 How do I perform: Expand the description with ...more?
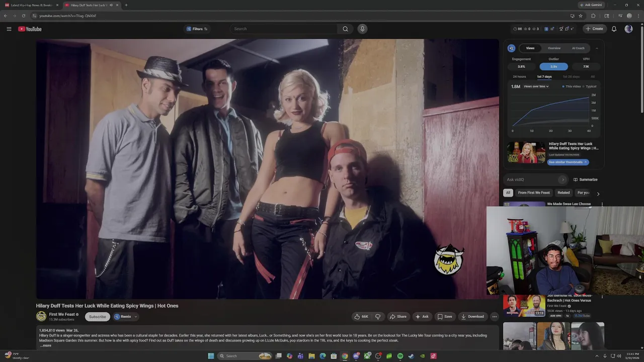(x=45, y=345)
